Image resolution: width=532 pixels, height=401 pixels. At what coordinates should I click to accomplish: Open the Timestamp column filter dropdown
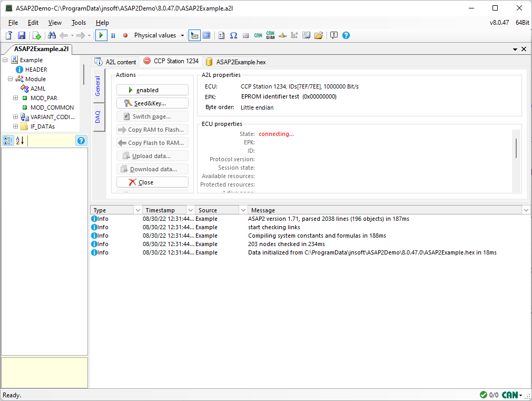click(x=191, y=210)
